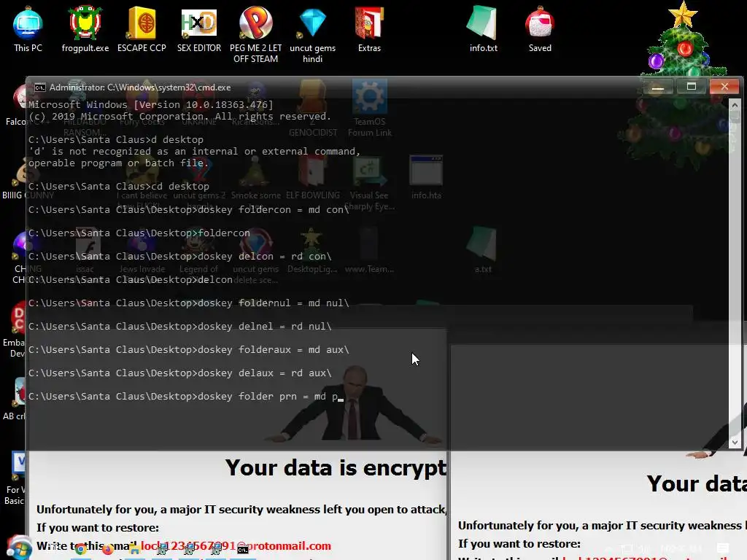Click the uncut gems hindi diamond icon

pyautogui.click(x=312, y=35)
